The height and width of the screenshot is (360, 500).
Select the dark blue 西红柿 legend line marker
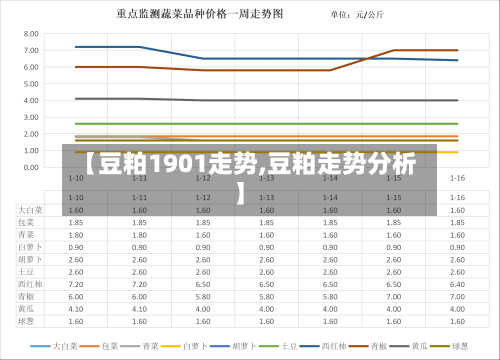pos(309,346)
